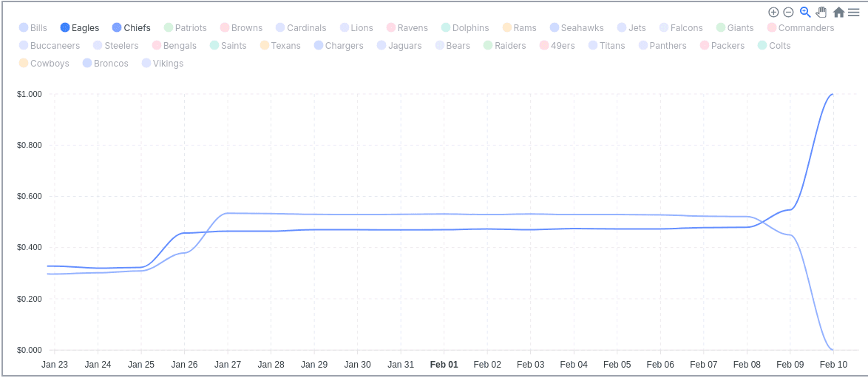Enable the Packers legend item
The image size is (868, 378).
[722, 45]
